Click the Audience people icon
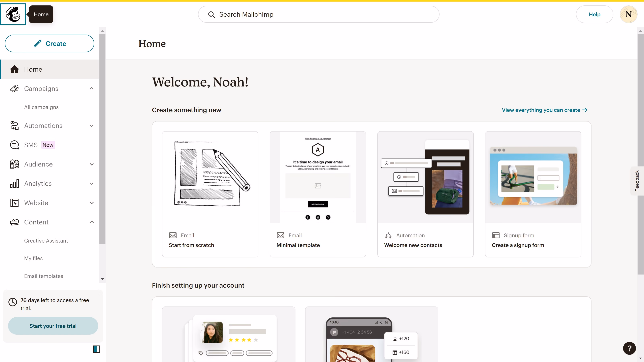 click(x=14, y=164)
